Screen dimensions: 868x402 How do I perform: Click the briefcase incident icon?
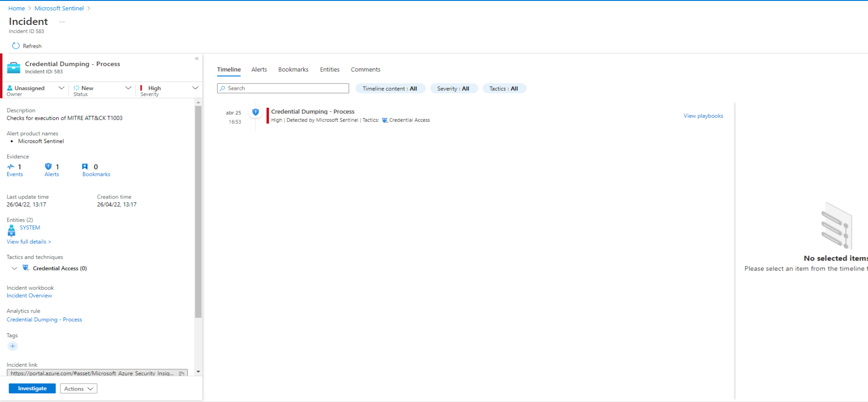(14, 68)
